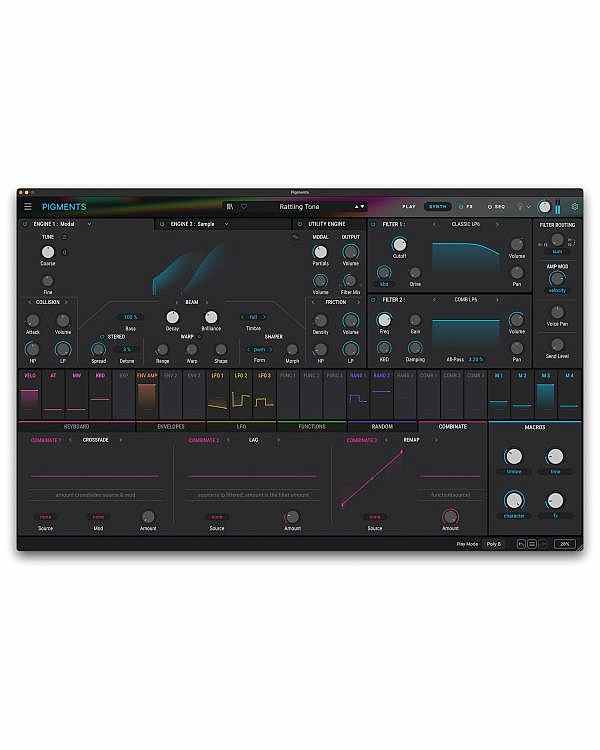600x750 pixels.
Task: Open the edit history list icon
Action: (532, 544)
